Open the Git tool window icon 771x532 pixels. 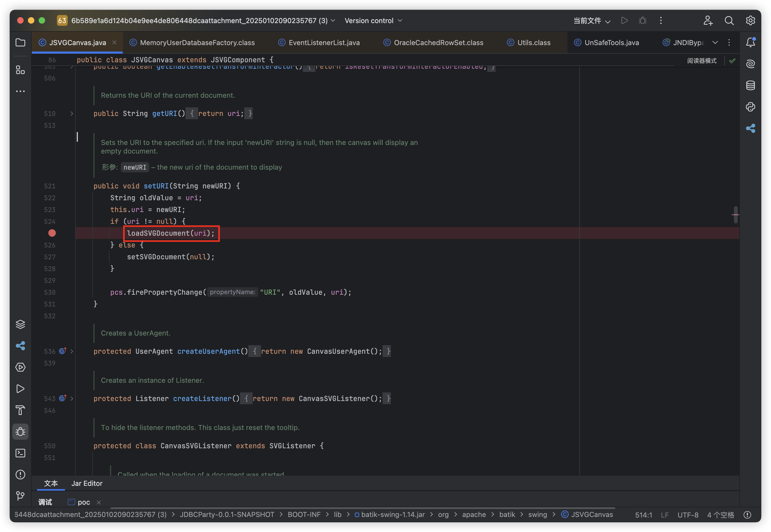(20, 496)
